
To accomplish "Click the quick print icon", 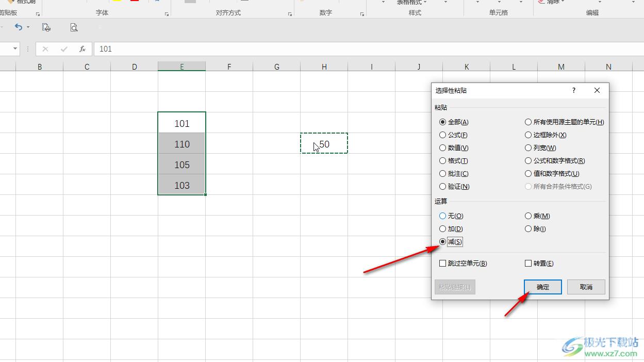I will pos(46,27).
